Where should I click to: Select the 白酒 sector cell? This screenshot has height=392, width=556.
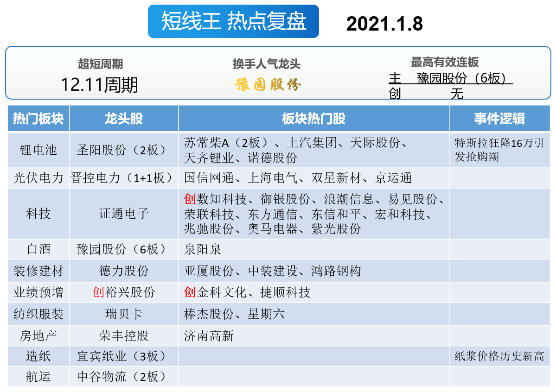(x=38, y=249)
